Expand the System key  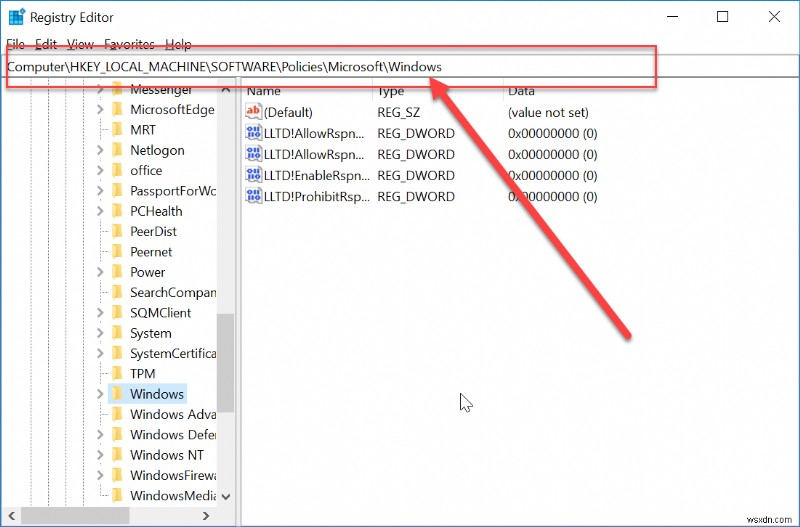tap(100, 333)
